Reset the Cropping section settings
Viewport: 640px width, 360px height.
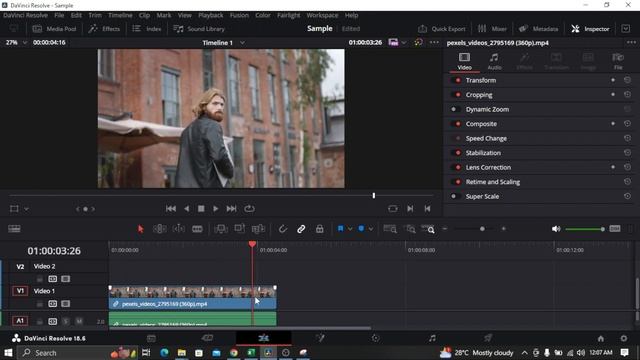click(627, 94)
